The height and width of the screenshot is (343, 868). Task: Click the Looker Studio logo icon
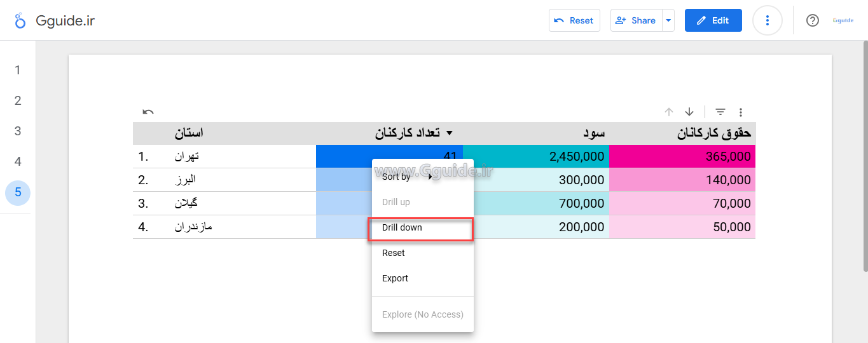[20, 20]
